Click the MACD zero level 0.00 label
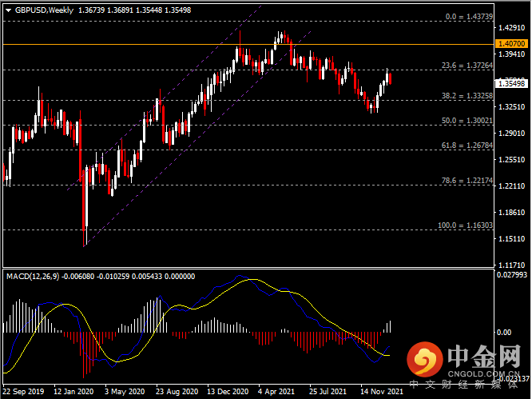The width and height of the screenshot is (532, 399). point(504,333)
